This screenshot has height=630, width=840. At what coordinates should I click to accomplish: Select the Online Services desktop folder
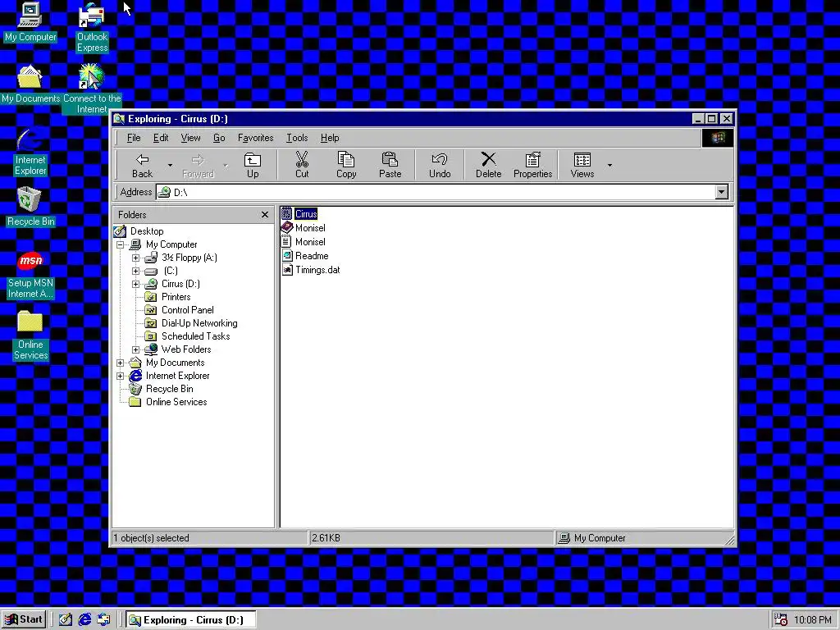pos(30,336)
